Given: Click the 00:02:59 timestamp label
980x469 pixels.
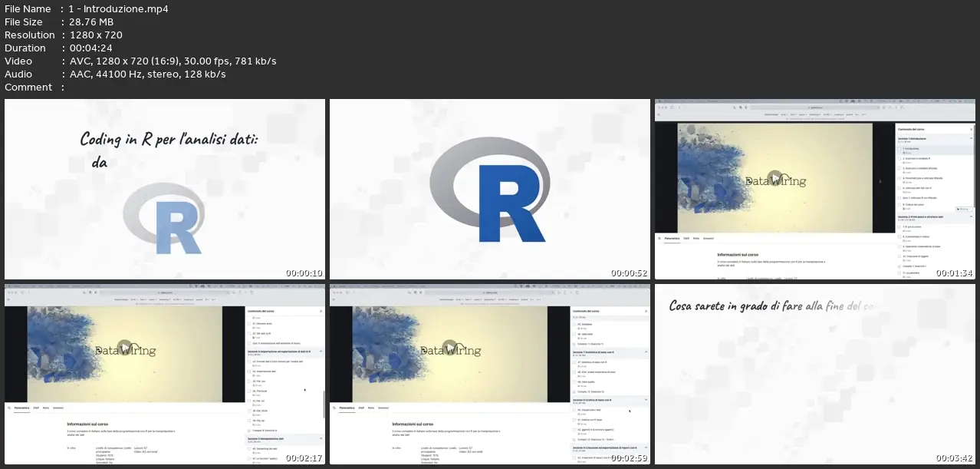Looking at the screenshot, I should [x=629, y=457].
